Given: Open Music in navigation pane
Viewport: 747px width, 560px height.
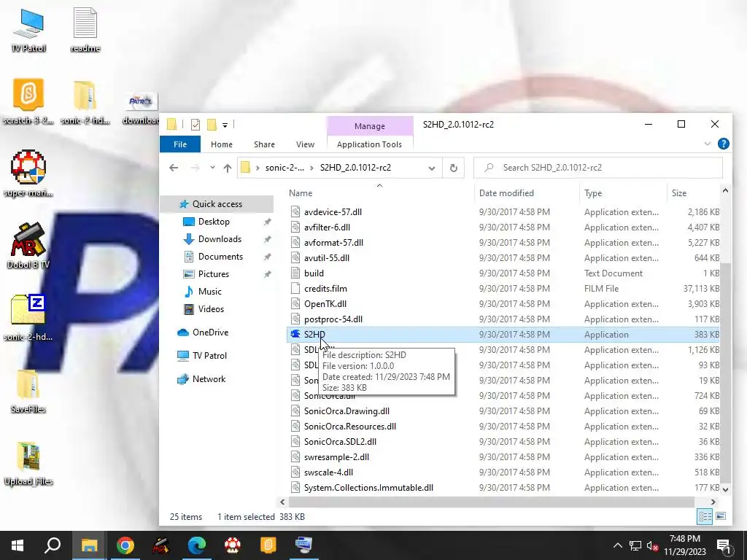Looking at the screenshot, I should tap(209, 292).
